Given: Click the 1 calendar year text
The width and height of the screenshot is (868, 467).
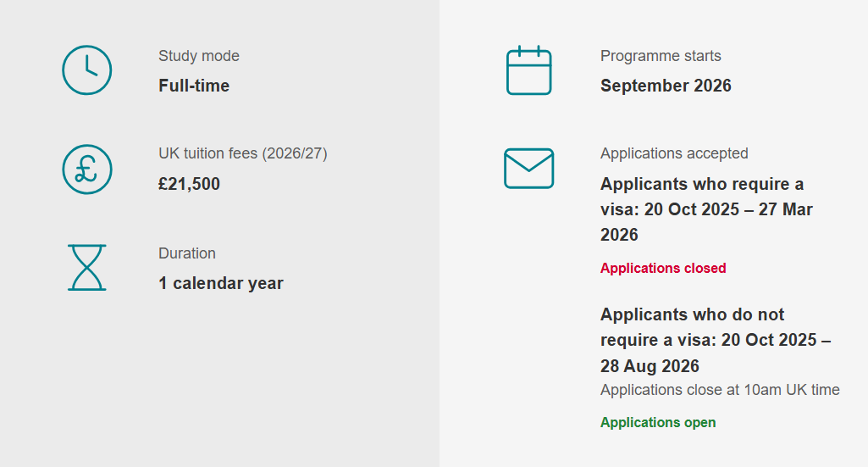Looking at the screenshot, I should 221,283.
